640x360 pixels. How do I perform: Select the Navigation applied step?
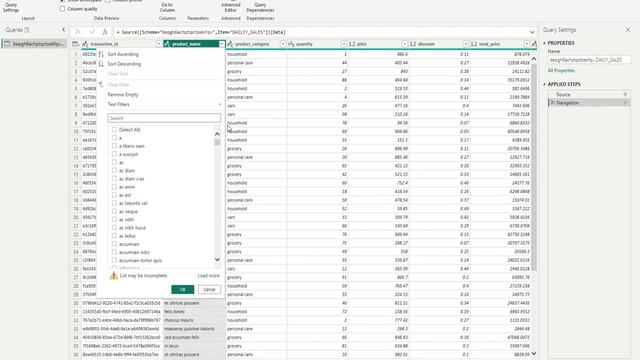pos(588,103)
